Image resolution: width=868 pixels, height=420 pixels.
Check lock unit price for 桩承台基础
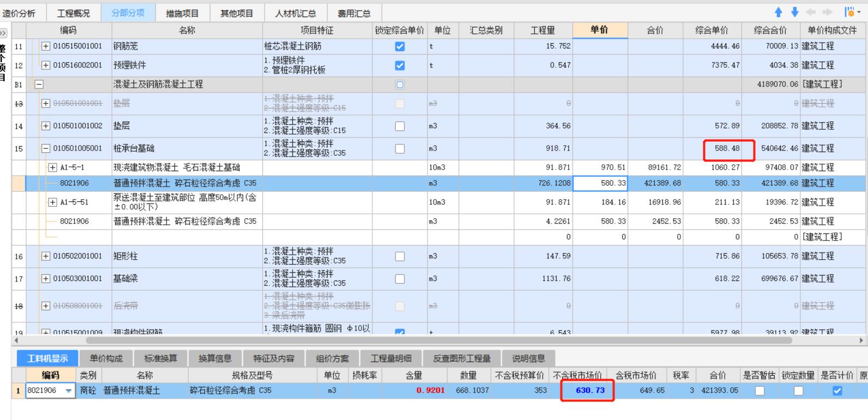click(400, 148)
